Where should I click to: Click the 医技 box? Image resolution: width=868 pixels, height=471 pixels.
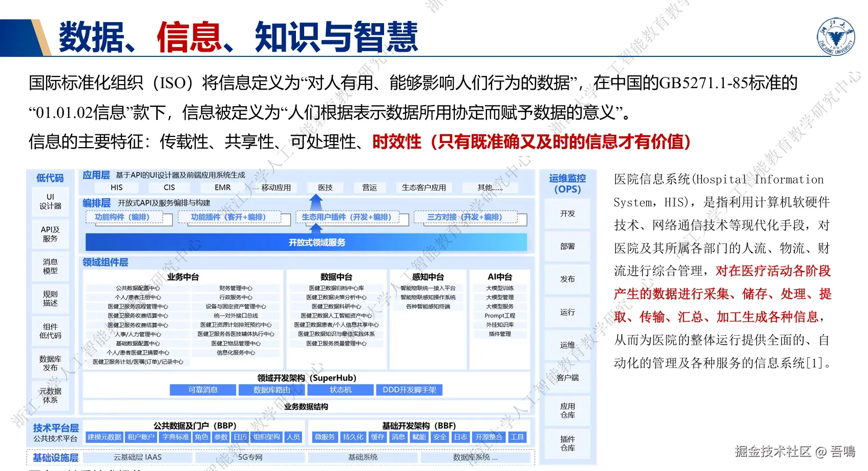pyautogui.click(x=325, y=188)
